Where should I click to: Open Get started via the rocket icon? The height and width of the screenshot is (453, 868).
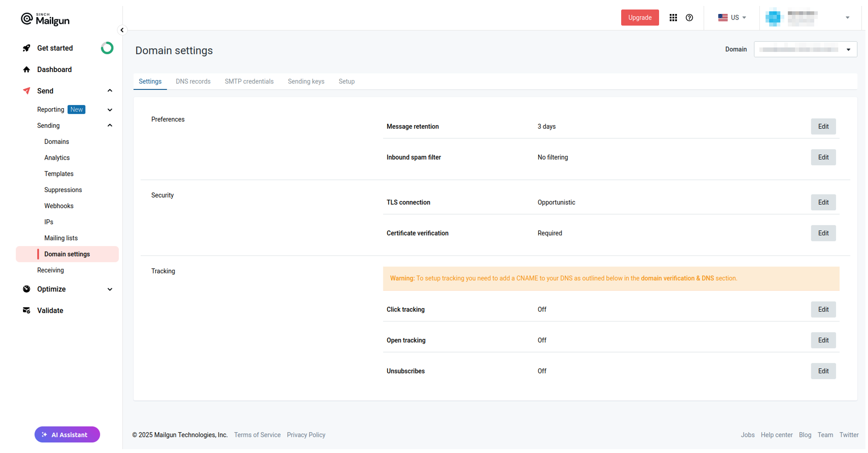[27, 48]
